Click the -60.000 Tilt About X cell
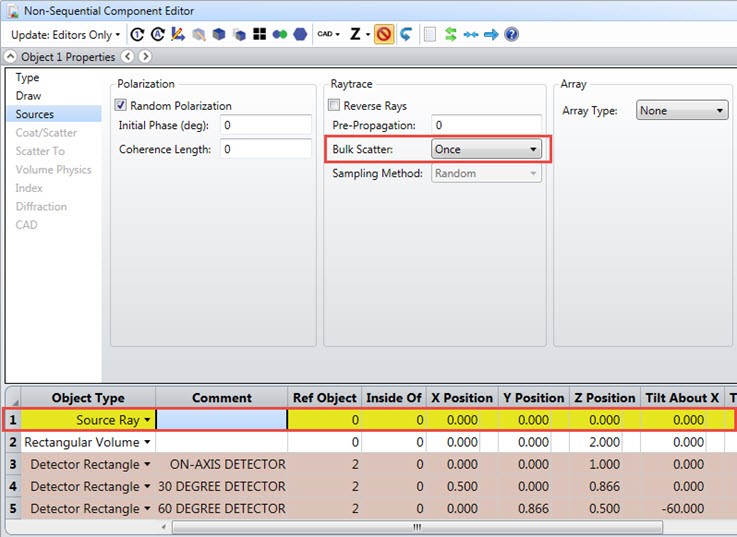 682,508
